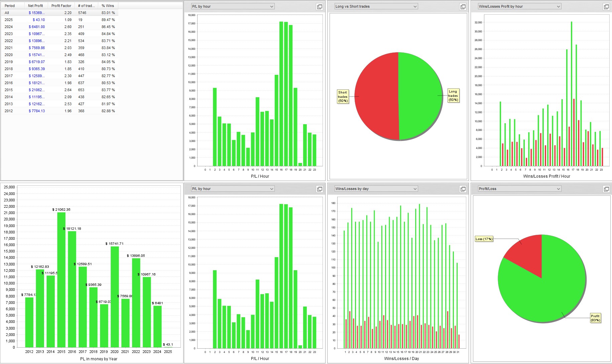Click the 2015 bar in yearly PL chart
Viewport: 612px width, 364px height.
pos(61,280)
